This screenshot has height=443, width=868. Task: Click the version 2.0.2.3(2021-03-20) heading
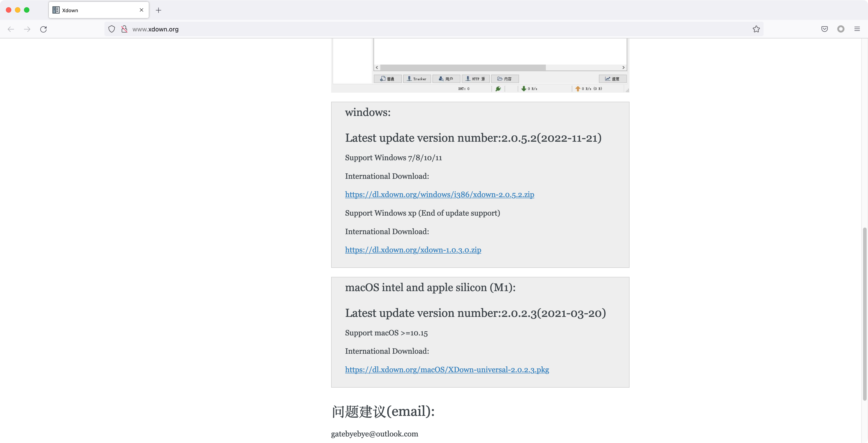click(x=475, y=313)
